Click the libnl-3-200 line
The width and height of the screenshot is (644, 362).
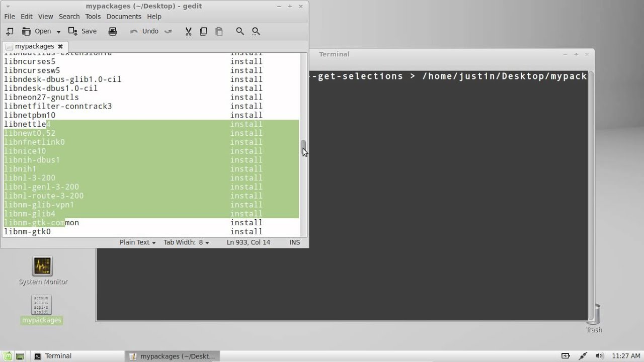pyautogui.click(x=151, y=178)
